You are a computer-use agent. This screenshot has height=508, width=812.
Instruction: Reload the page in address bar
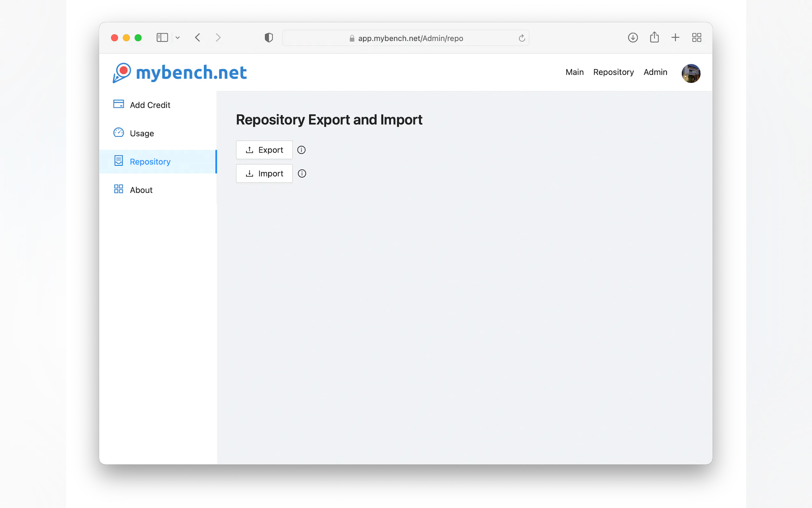coord(521,38)
